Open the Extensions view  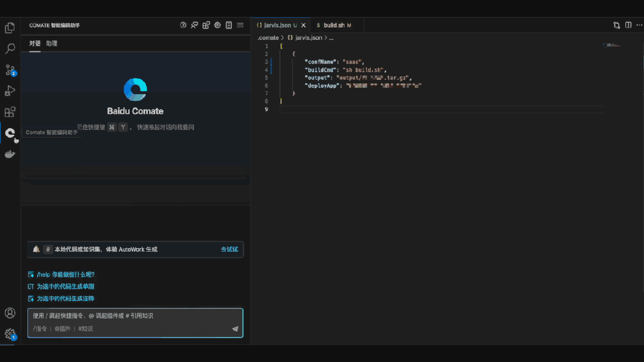[10, 112]
